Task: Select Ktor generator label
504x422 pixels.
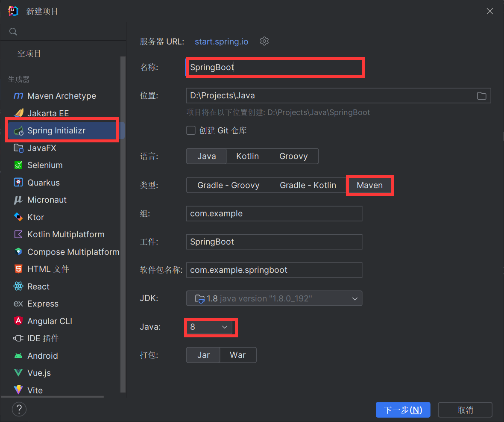Action: [x=36, y=218]
